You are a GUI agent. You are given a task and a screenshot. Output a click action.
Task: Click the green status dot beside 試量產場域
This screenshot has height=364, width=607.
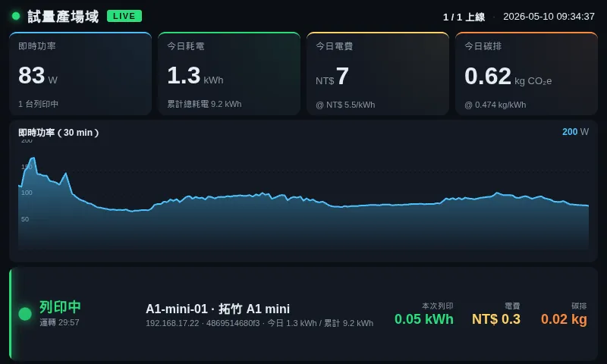(16, 16)
